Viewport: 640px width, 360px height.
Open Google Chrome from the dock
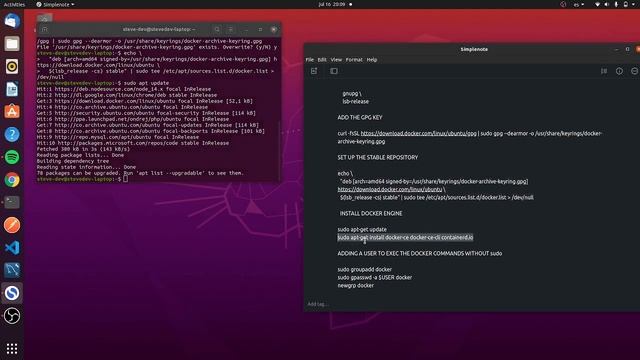12,180
